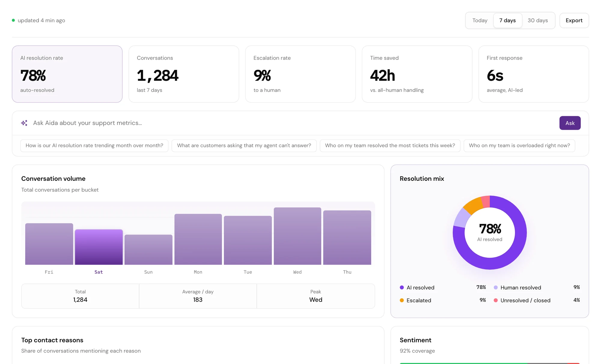Pick the question about unanswered customer questions
Viewport: 601px width, 364px height.
(244, 146)
